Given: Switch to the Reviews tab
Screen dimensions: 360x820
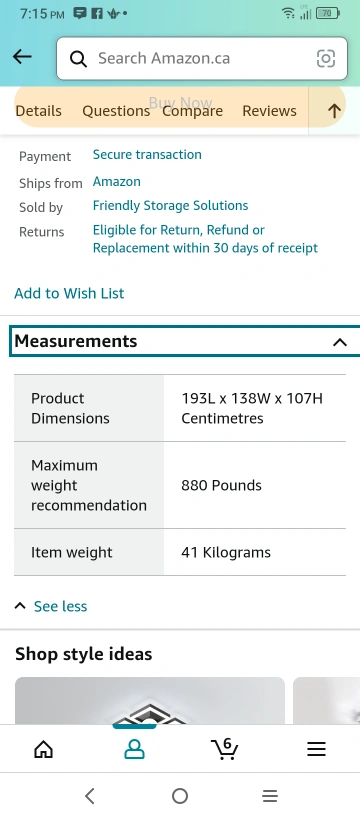Looking at the screenshot, I should point(269,111).
